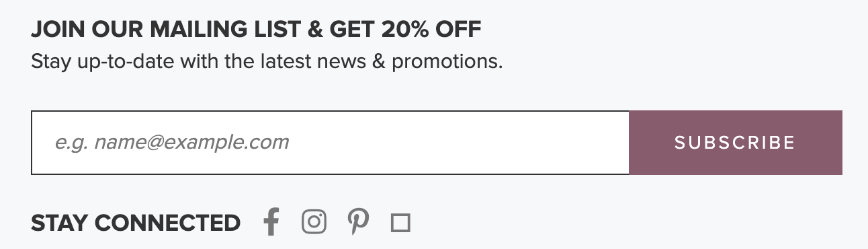
Task: Visit the Pinterest page via its icon
Action: click(357, 221)
